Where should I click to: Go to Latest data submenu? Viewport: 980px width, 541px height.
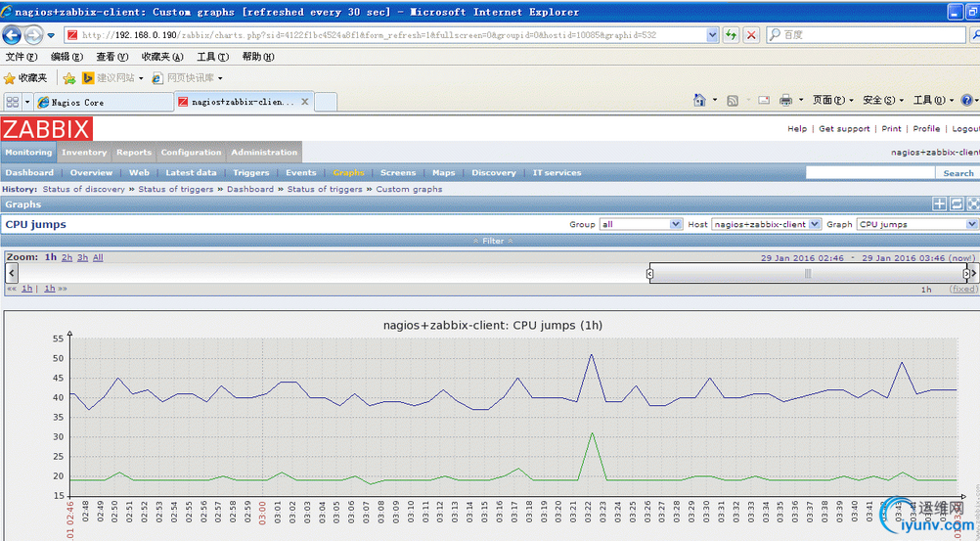(x=192, y=172)
